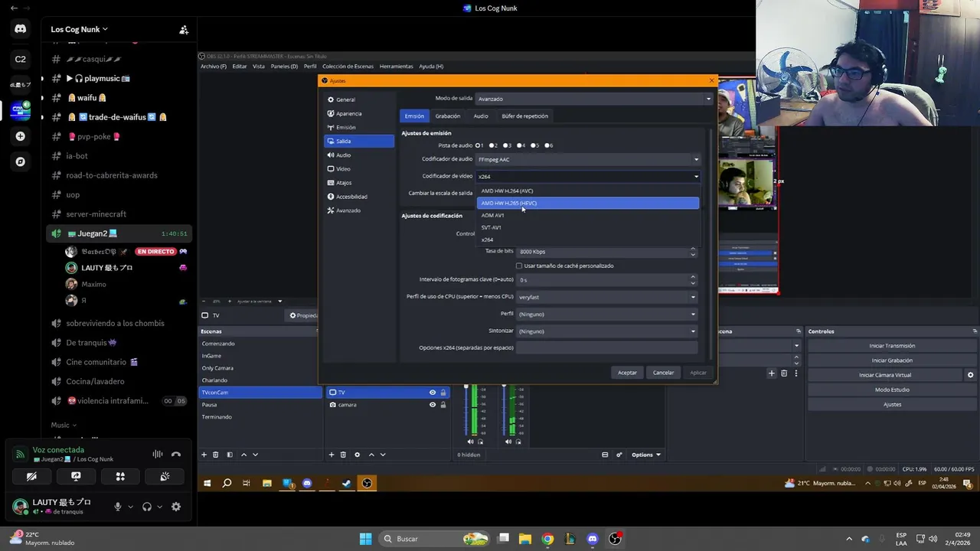The width and height of the screenshot is (980, 551).
Task: Open the Windows Start button on taskbar
Action: (365, 539)
